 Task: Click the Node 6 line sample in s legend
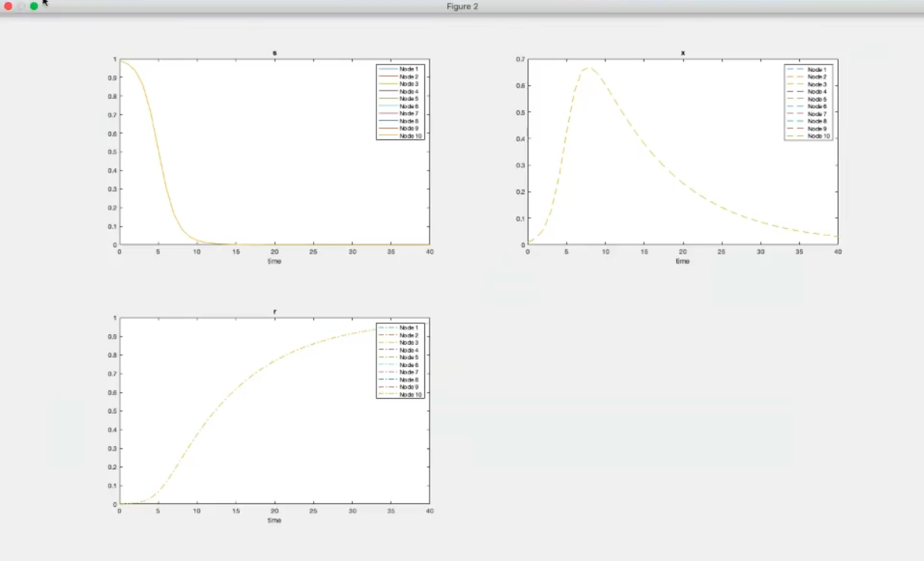click(388, 107)
